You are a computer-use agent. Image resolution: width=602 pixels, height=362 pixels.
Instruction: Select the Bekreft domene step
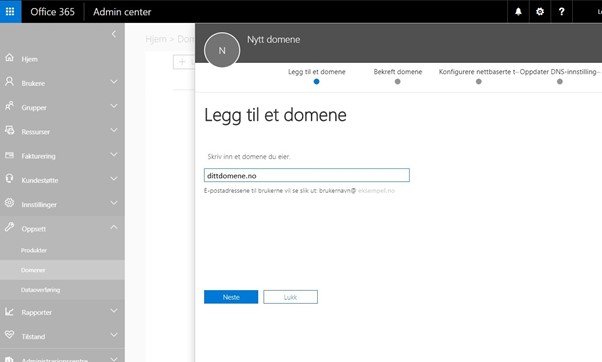pyautogui.click(x=398, y=76)
